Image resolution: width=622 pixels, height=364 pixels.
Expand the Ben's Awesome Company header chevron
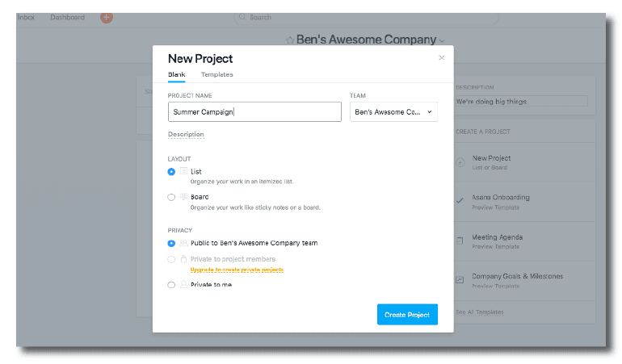pos(442,40)
